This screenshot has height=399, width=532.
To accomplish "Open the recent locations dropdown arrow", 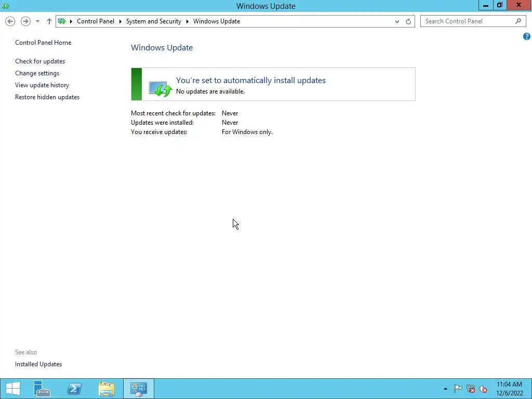I will tap(37, 21).
